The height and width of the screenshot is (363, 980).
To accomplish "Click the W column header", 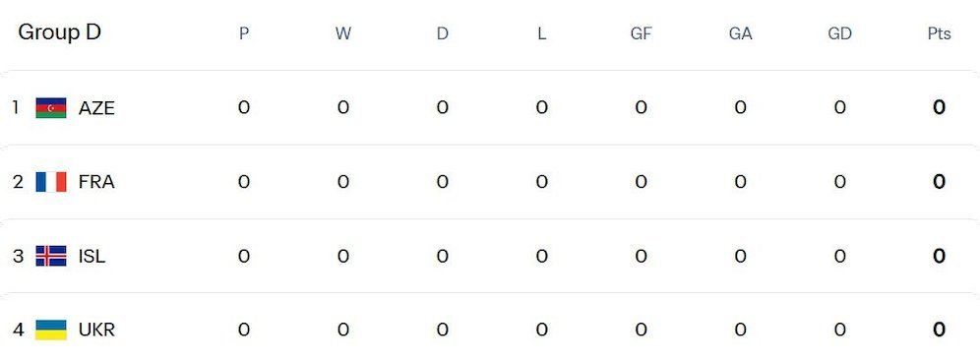I will pyautogui.click(x=343, y=33).
